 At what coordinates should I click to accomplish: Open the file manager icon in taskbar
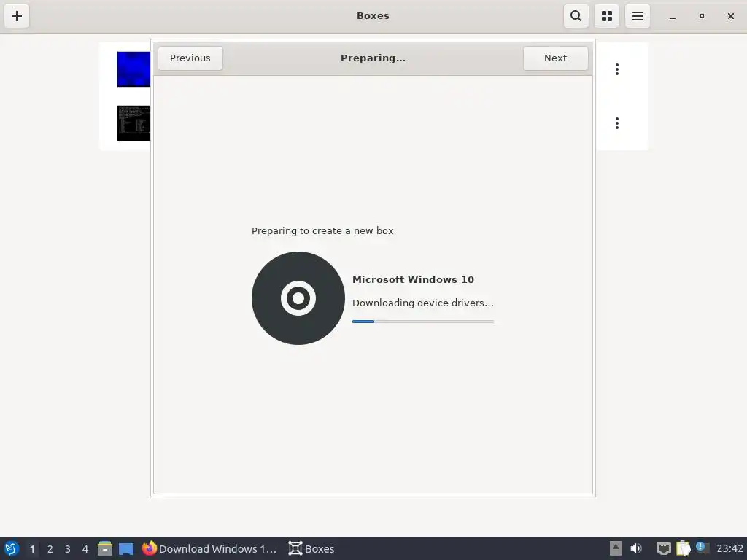[x=105, y=548]
